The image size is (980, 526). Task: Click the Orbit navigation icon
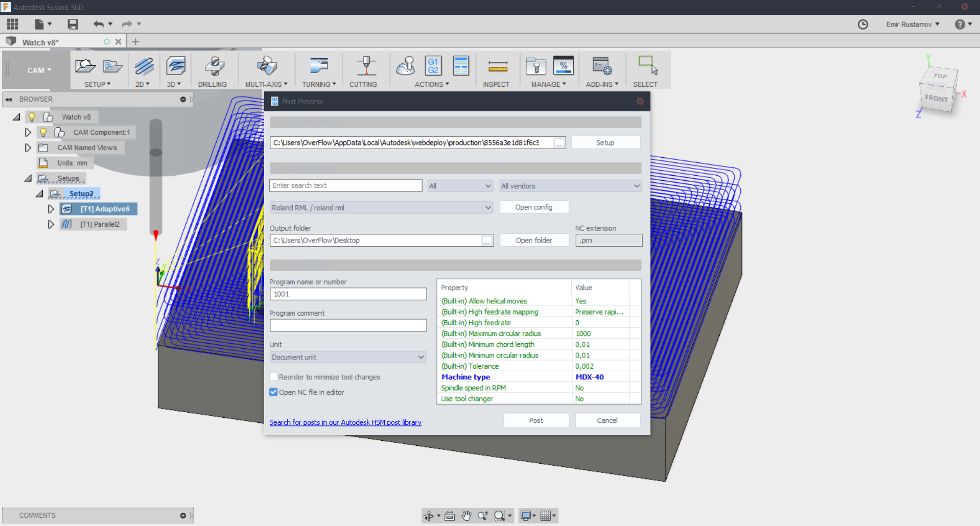coord(429,516)
